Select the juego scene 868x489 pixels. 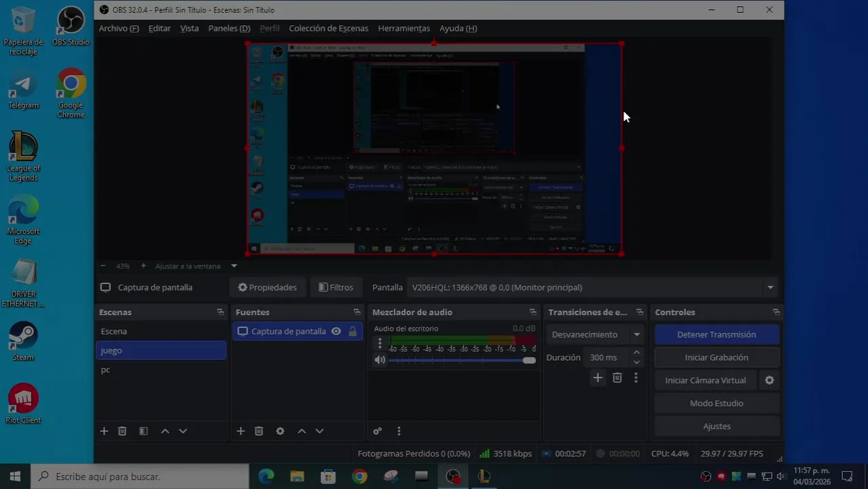coord(161,350)
